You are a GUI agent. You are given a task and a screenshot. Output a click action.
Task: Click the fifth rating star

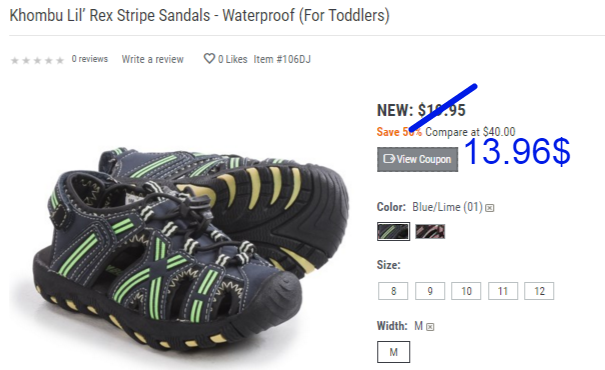tap(59, 60)
